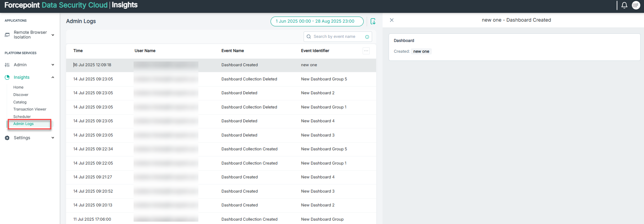The image size is (644, 224).
Task: Click the Remote Browser Isolation icon
Action: [7, 35]
